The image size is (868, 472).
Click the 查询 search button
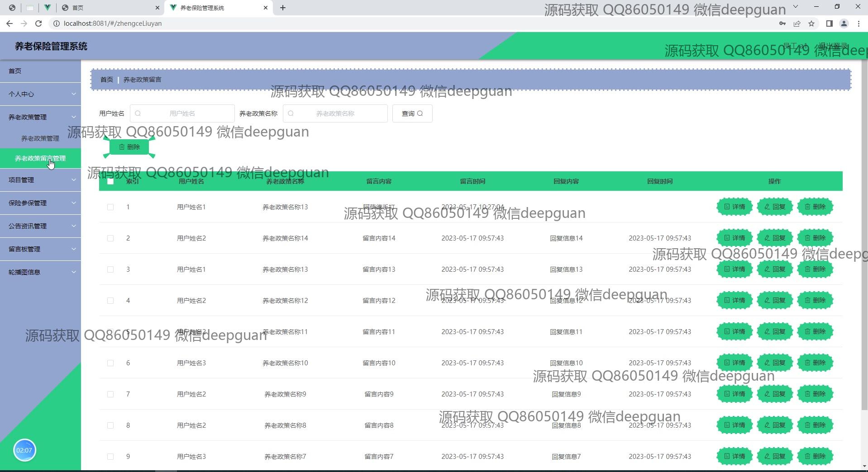(x=412, y=113)
